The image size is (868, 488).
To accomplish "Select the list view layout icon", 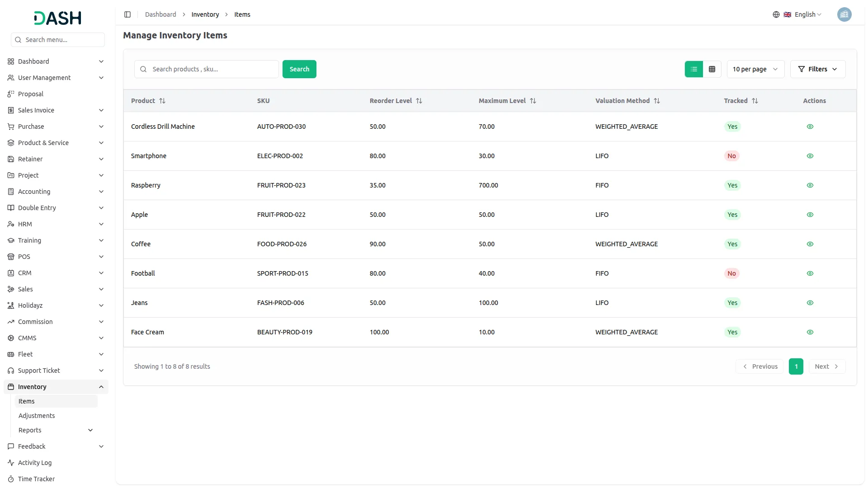I will (693, 69).
